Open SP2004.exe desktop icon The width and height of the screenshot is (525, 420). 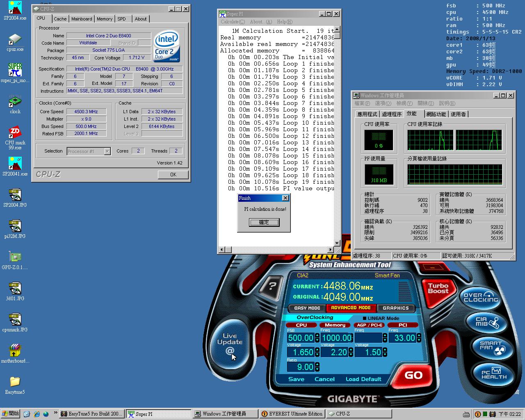pyautogui.click(x=15, y=11)
